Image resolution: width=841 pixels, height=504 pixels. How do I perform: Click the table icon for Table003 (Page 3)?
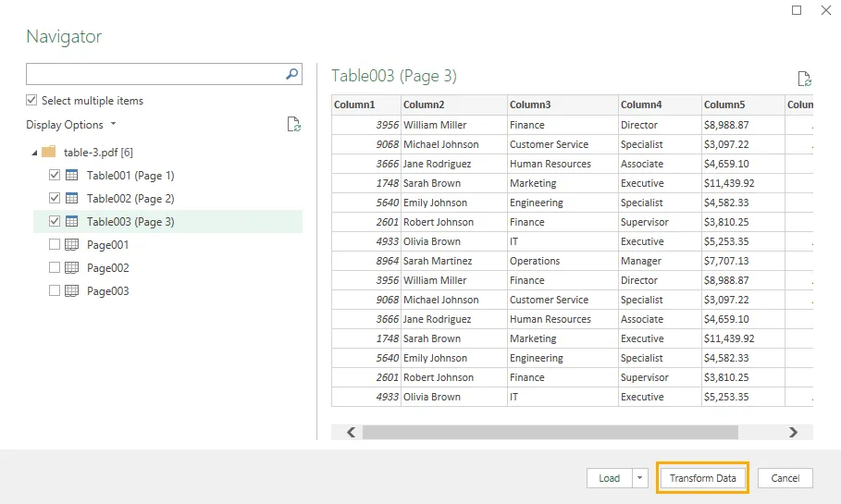(x=71, y=221)
